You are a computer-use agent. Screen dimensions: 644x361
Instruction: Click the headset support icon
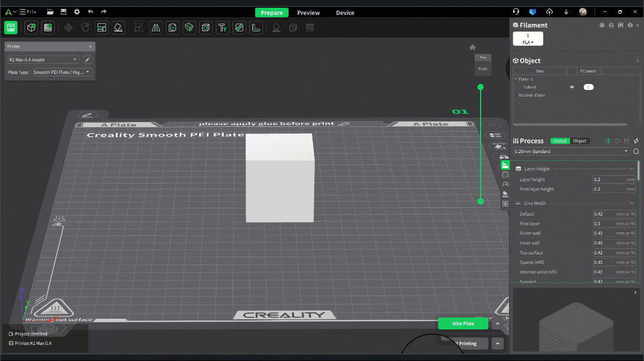(516, 11)
